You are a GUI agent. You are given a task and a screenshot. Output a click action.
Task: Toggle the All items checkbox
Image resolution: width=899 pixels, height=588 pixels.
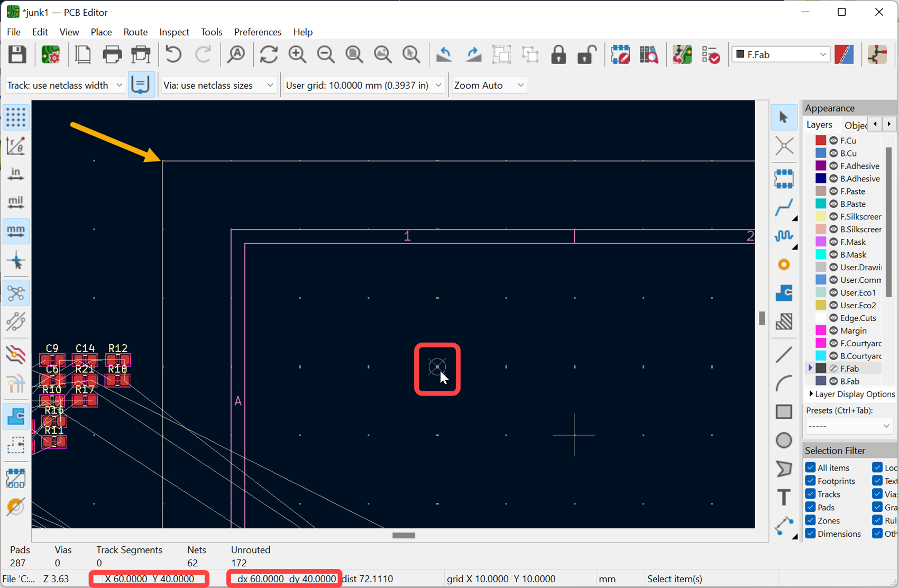[810, 467]
